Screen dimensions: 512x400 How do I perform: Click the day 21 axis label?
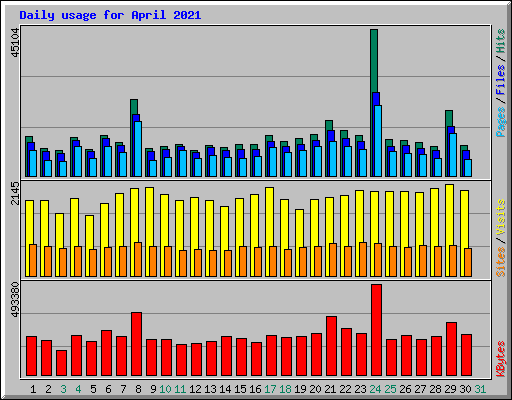330,389
